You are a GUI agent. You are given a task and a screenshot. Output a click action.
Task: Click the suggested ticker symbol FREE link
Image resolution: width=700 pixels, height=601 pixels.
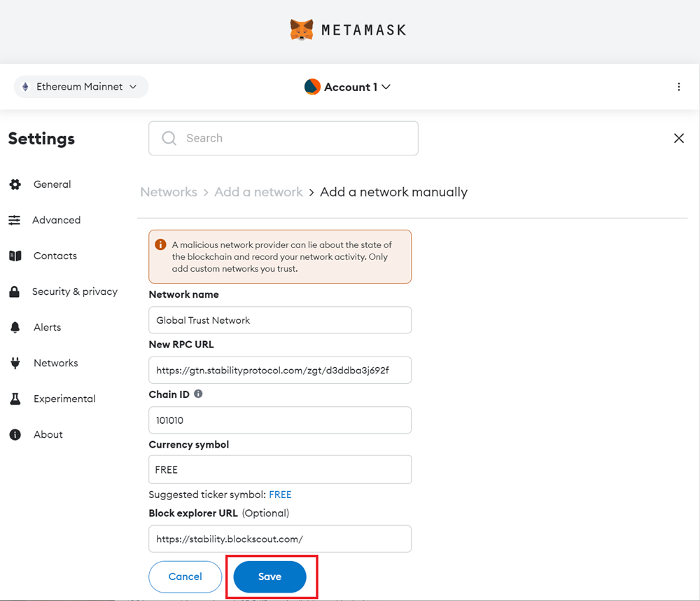pos(280,494)
